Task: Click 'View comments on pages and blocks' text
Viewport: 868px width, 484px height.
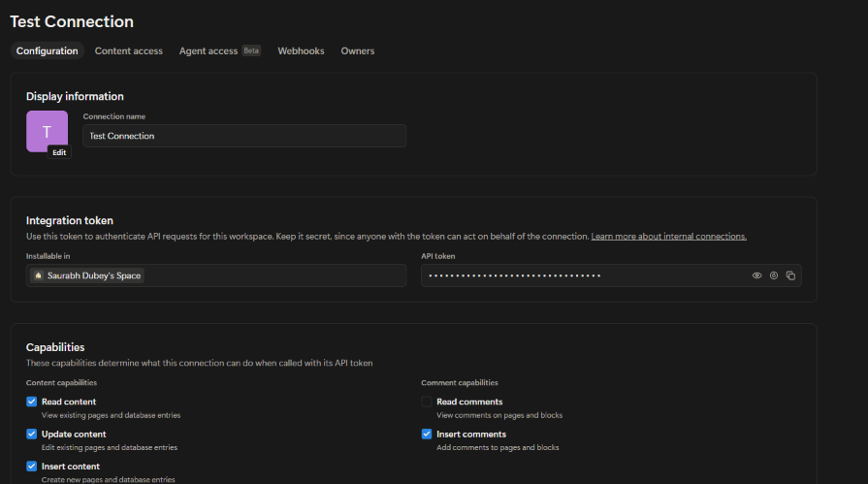Action: tap(499, 415)
